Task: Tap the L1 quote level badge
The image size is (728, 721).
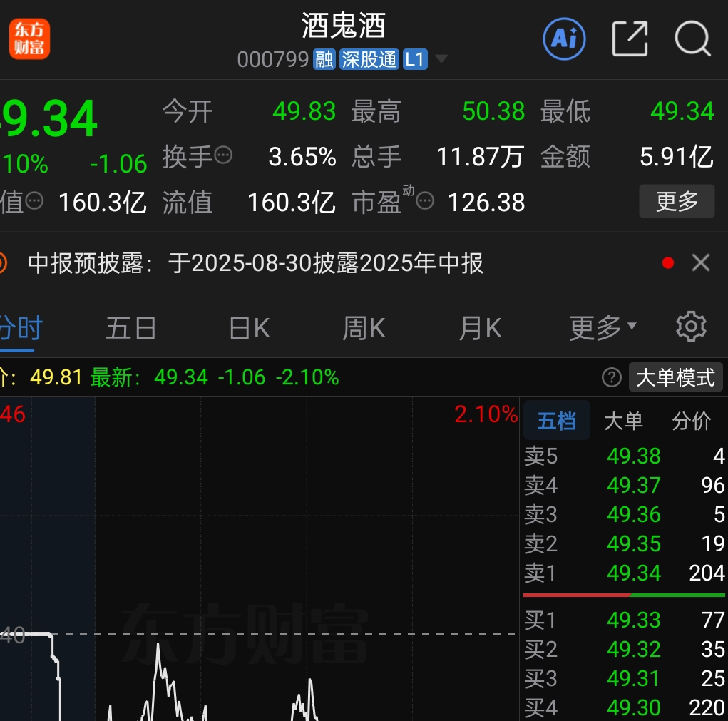Action: (x=415, y=59)
